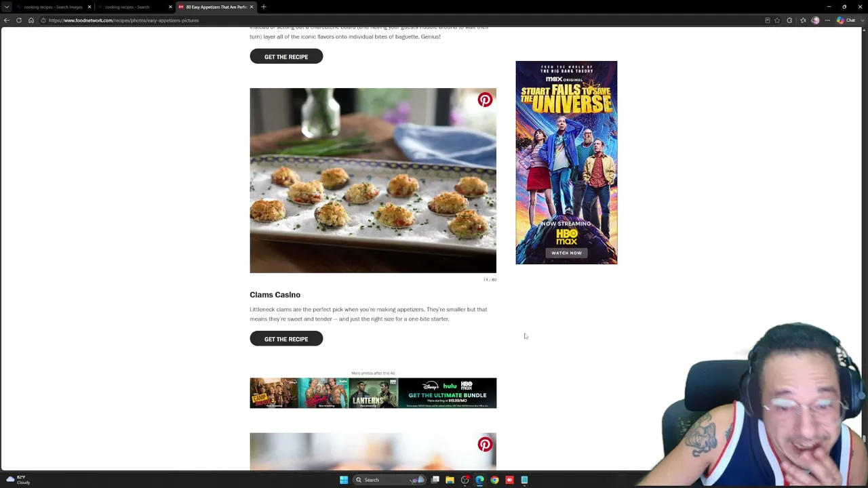This screenshot has height=488, width=868.
Task: Get the recipe for Clams Casino
Action: click(286, 339)
